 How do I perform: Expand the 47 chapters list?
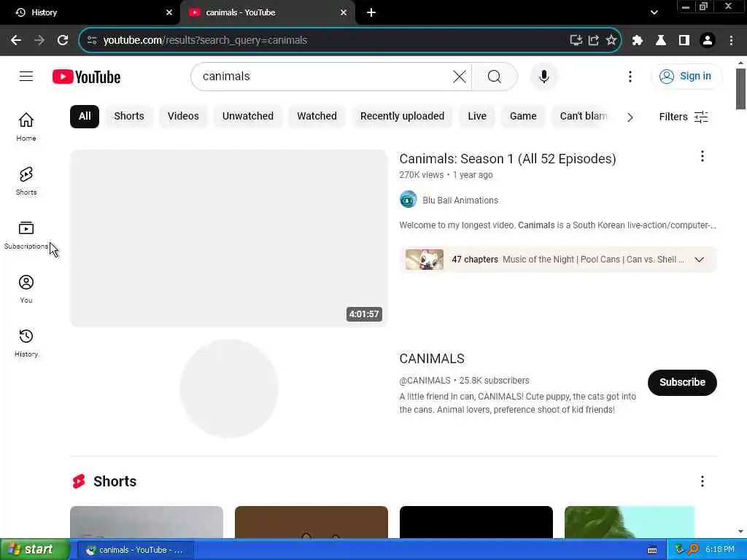coord(700,260)
